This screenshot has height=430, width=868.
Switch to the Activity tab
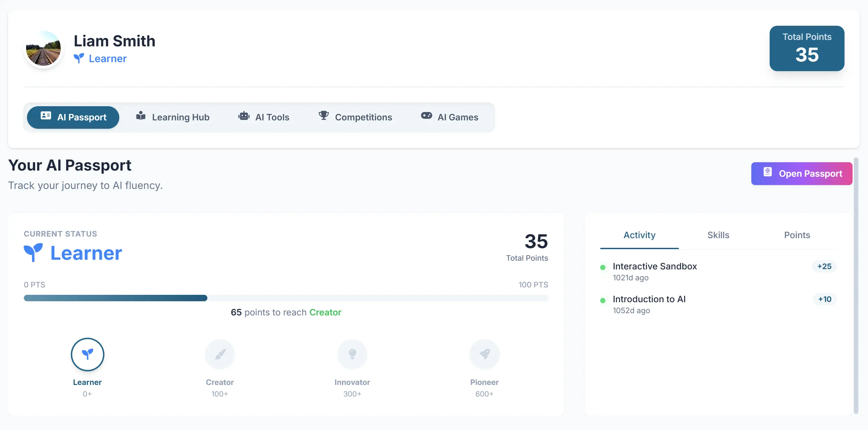click(x=639, y=235)
